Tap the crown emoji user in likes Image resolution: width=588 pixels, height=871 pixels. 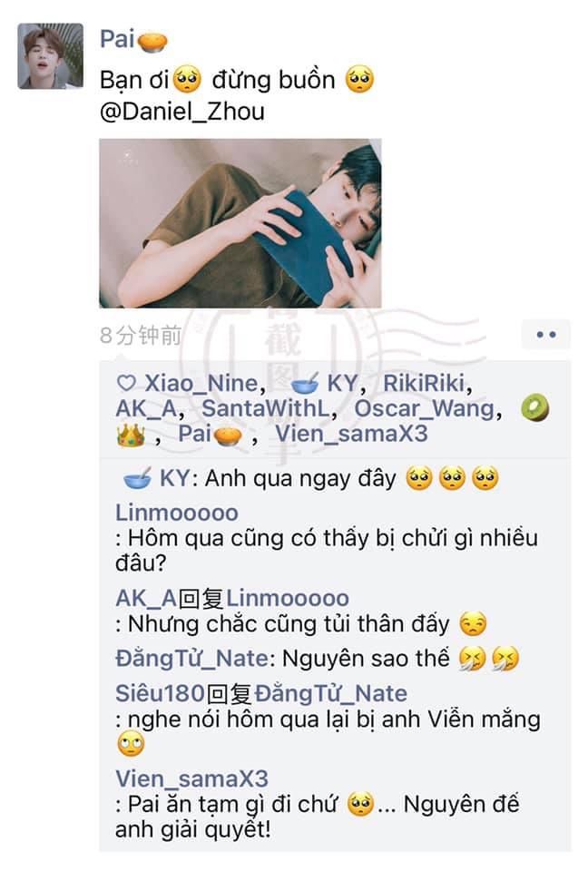pos(131,435)
